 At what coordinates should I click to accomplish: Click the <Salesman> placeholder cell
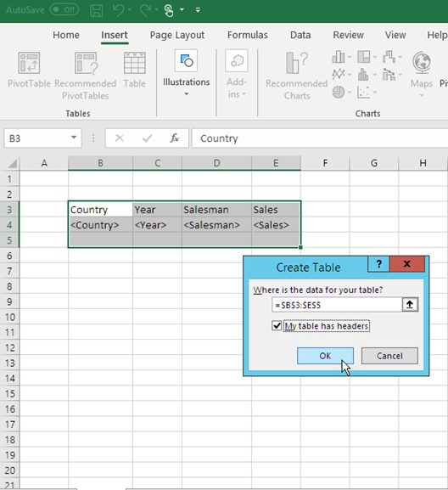(x=216, y=225)
